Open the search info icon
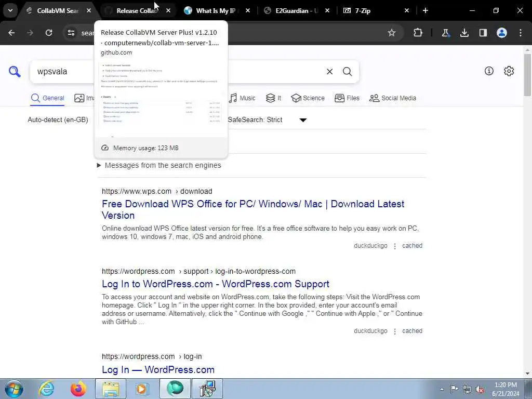The image size is (532, 399). click(x=489, y=71)
